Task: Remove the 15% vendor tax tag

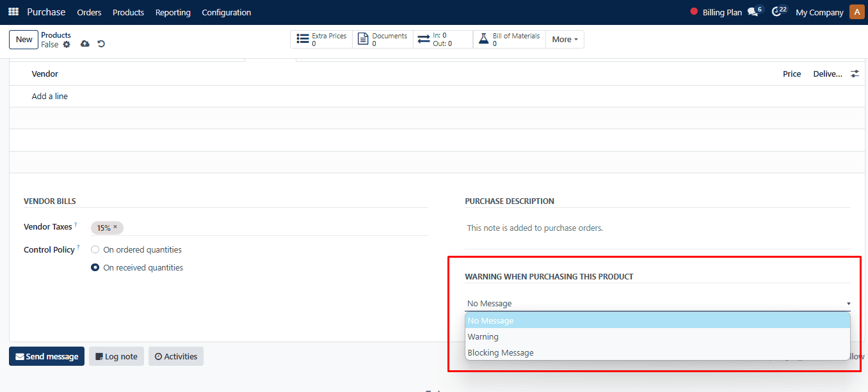Action: point(115,227)
